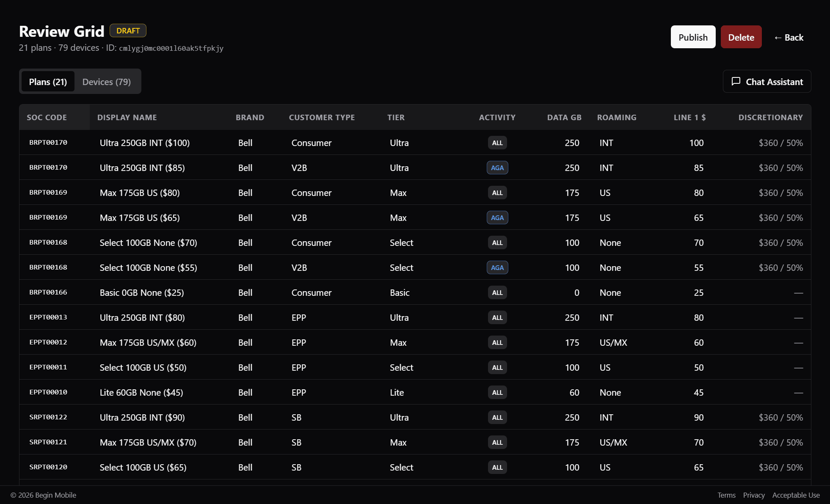Switch to the Devices (79) tab
This screenshot has width=830, height=504.
pyautogui.click(x=106, y=81)
